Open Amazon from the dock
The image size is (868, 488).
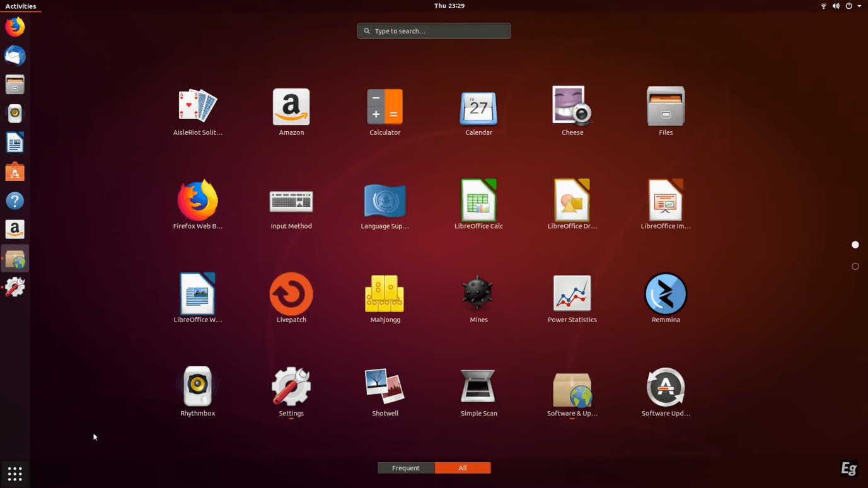point(15,229)
